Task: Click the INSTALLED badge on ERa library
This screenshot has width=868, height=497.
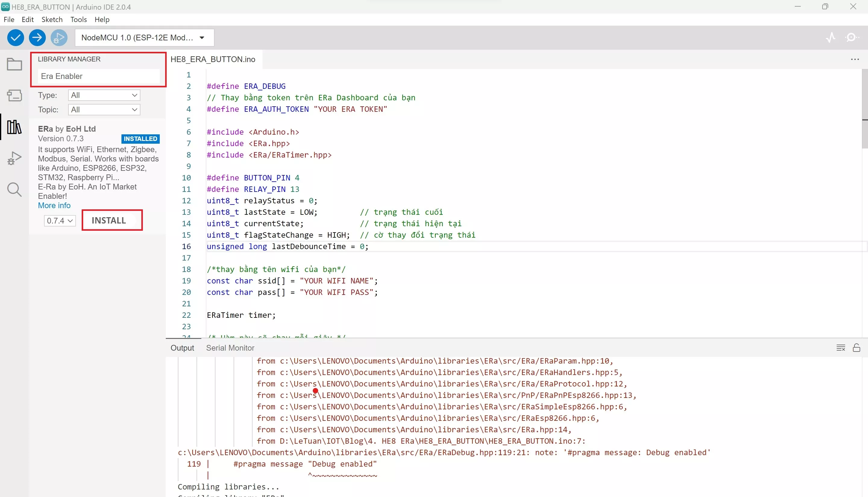Action: [x=140, y=139]
